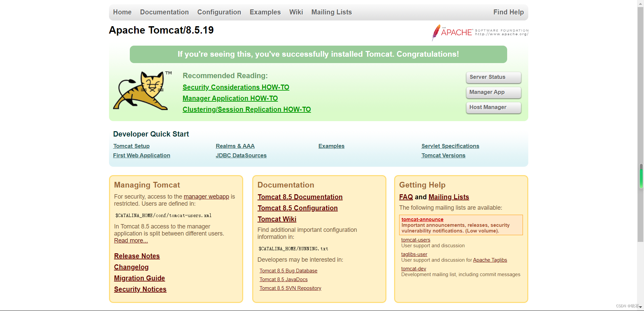Open the Migration Guide link
This screenshot has height=311, width=644.
click(140, 278)
